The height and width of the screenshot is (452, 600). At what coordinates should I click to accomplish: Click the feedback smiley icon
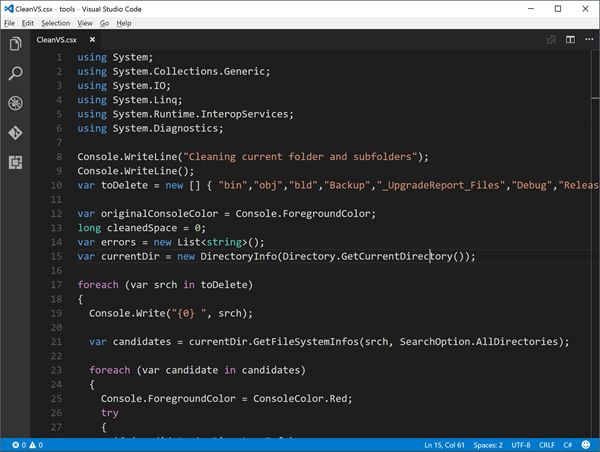[x=586, y=445]
